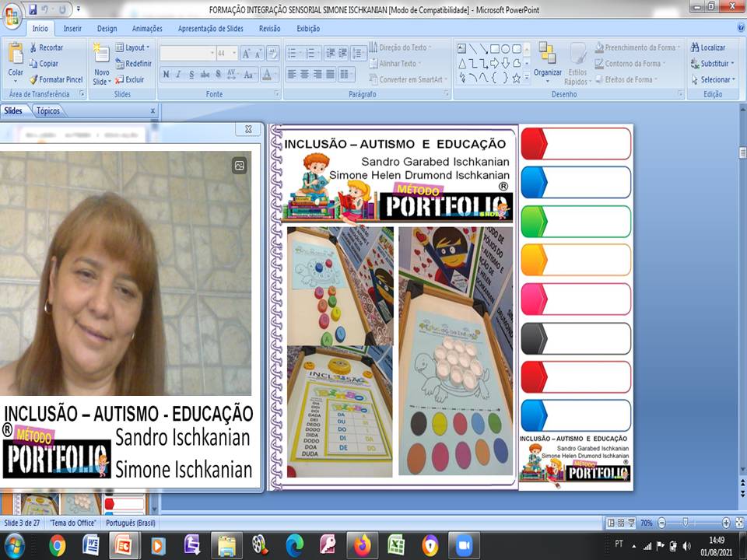Click the decrease indent level icon
This screenshot has height=560, width=747.
coord(330,54)
